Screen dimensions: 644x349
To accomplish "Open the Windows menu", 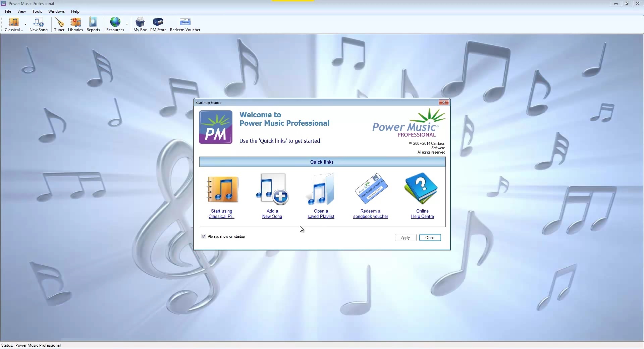I will 56,11.
